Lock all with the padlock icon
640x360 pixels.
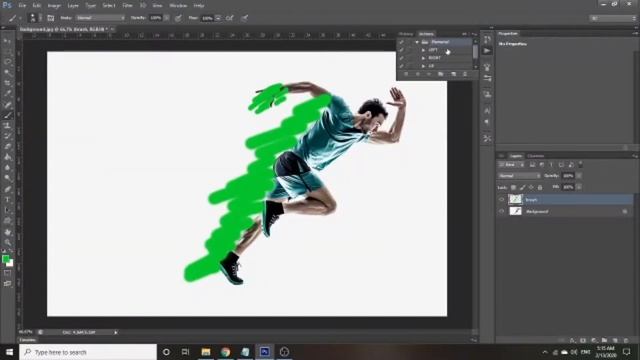pyautogui.click(x=540, y=187)
